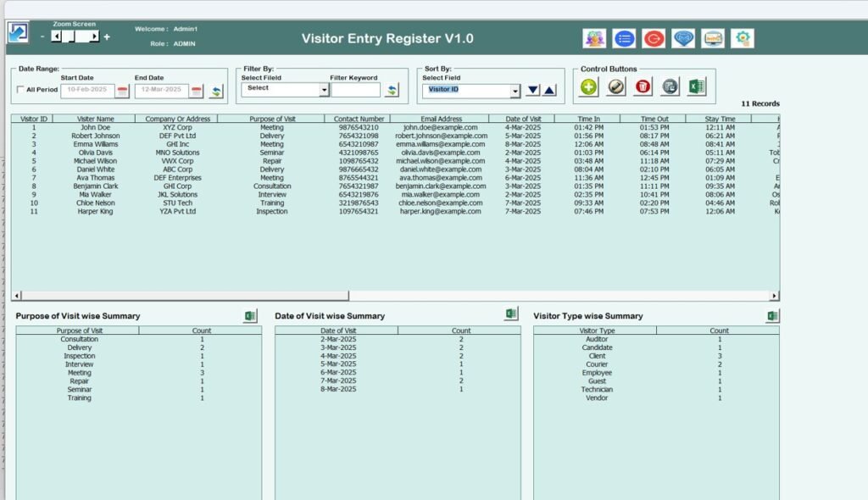The image size is (868, 500).
Task: Click refresh arrows beside Filter Keyword
Action: pyautogui.click(x=392, y=89)
